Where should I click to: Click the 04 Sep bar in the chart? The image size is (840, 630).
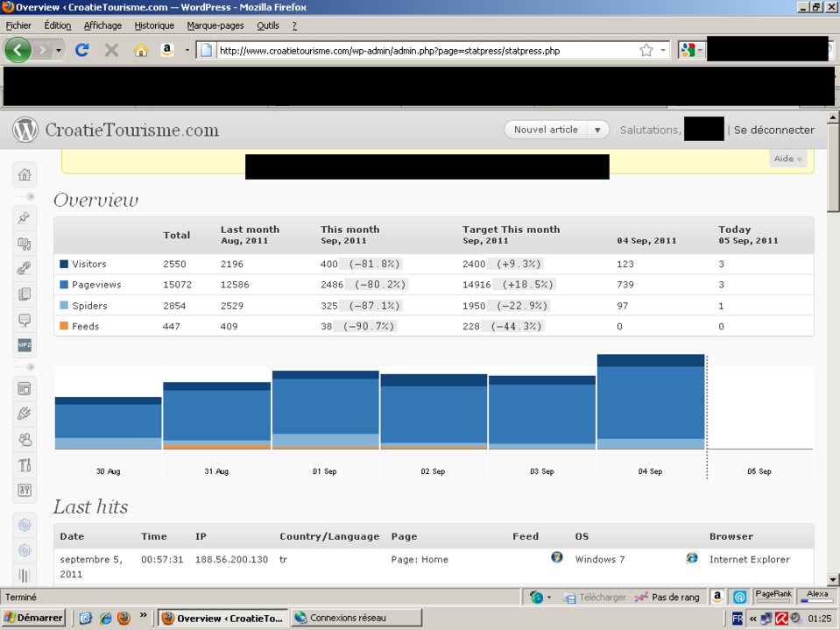tap(650, 402)
